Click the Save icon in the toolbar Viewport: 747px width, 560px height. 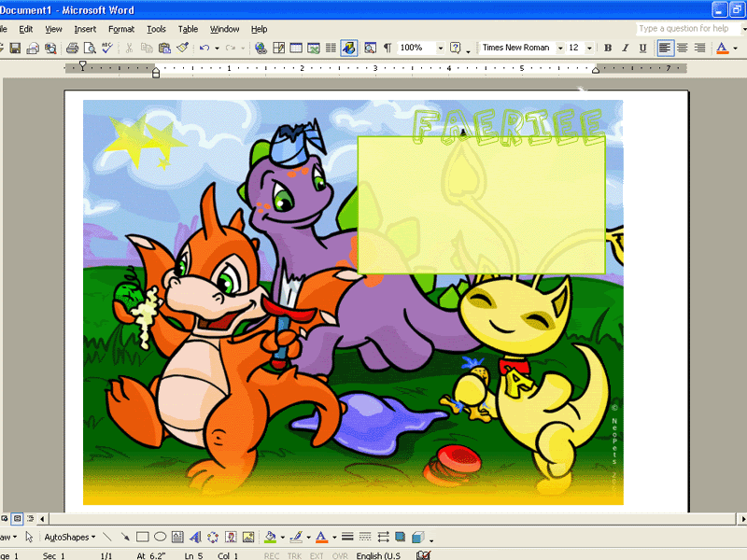click(15, 48)
